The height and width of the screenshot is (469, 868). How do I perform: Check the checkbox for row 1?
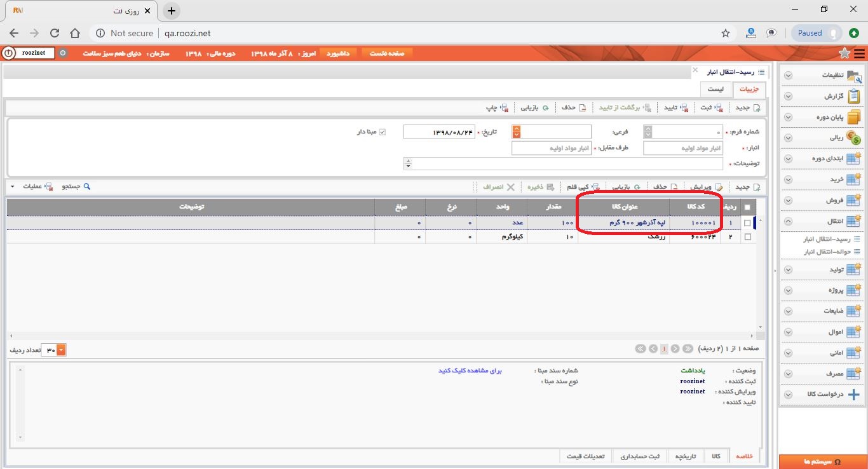[x=747, y=223]
